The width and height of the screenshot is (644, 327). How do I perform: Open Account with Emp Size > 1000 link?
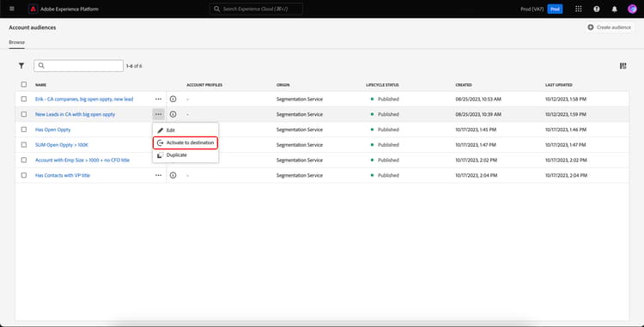[82, 160]
